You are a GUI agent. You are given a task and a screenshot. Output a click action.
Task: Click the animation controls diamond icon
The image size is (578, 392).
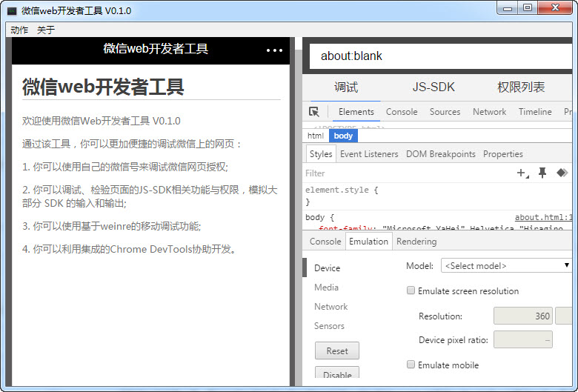562,173
